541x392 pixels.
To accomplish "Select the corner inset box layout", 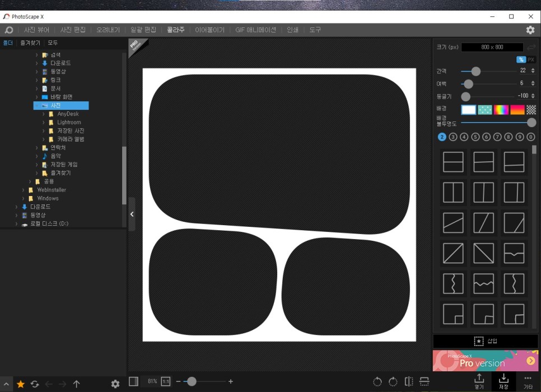I will tap(453, 314).
